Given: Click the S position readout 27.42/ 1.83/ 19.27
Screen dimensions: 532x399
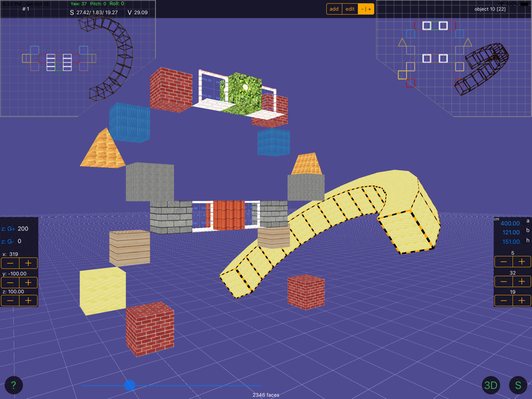Looking at the screenshot, I should tap(94, 13).
